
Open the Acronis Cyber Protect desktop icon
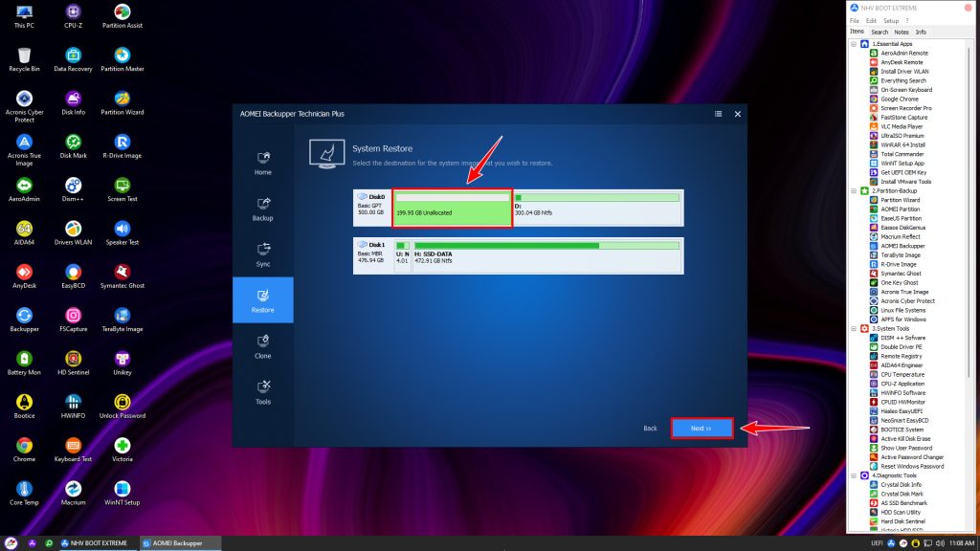[x=24, y=106]
